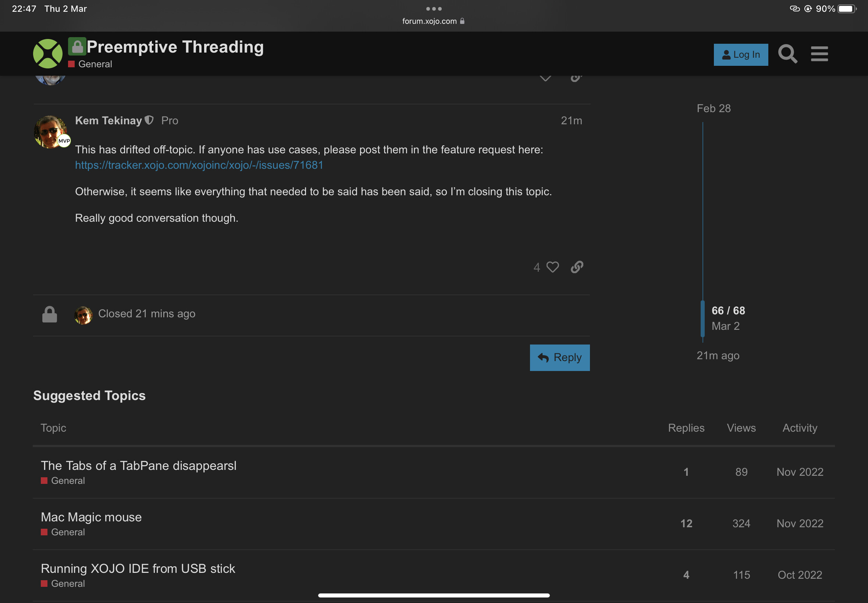The width and height of the screenshot is (868, 603).
Task: Click Nov 2022 activity for TabPane topic
Action: (x=800, y=472)
